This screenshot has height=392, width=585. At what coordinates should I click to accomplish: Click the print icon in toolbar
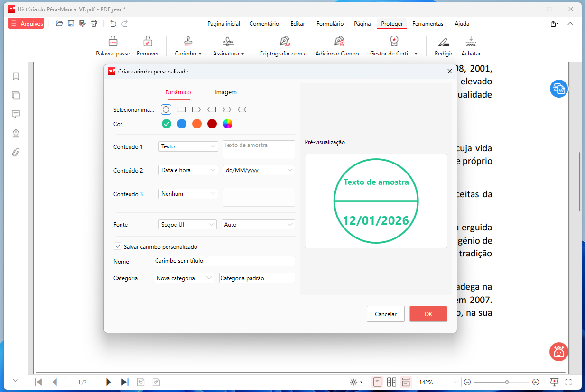(94, 23)
